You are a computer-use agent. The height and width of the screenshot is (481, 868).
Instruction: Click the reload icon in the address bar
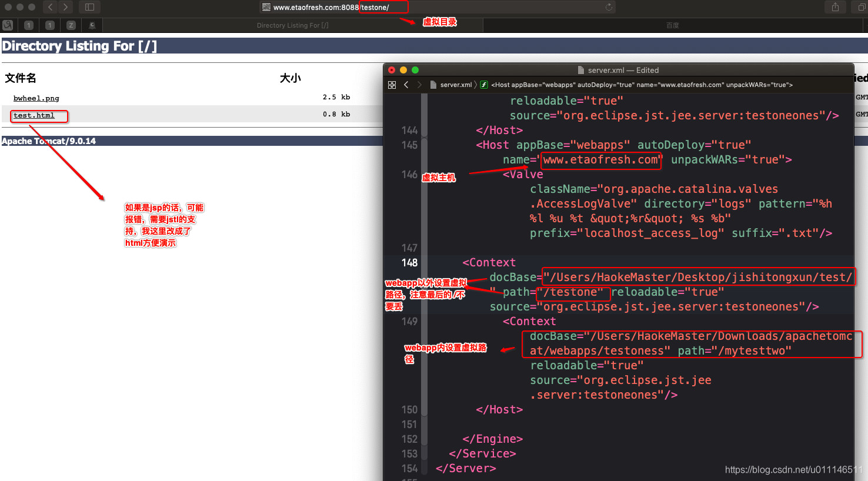(610, 8)
